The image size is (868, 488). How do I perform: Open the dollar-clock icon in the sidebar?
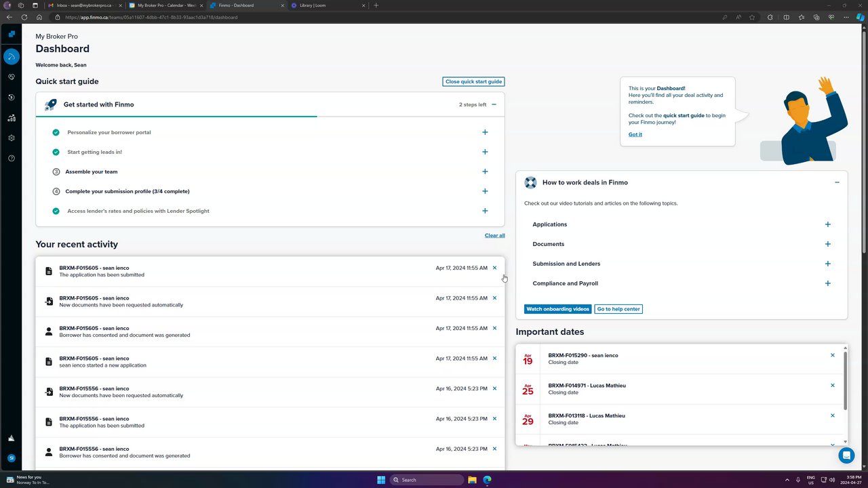tap(11, 98)
